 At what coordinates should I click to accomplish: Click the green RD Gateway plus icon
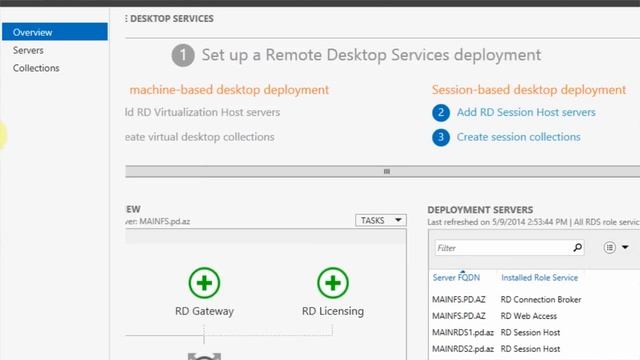[x=204, y=283]
